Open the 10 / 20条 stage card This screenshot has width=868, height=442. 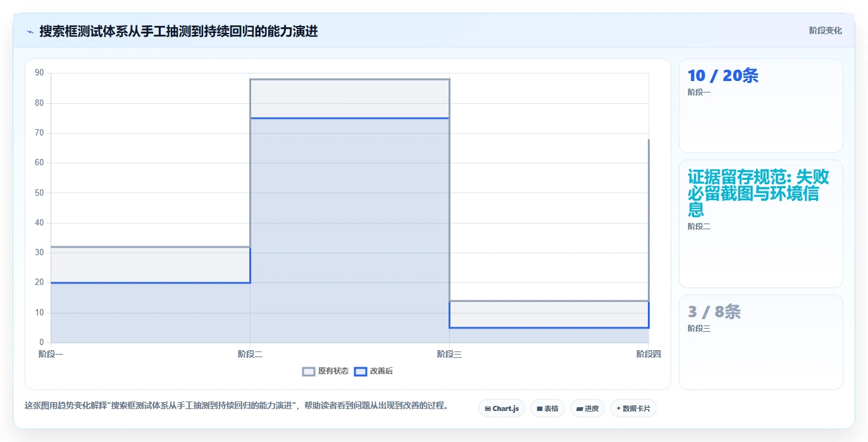point(761,106)
